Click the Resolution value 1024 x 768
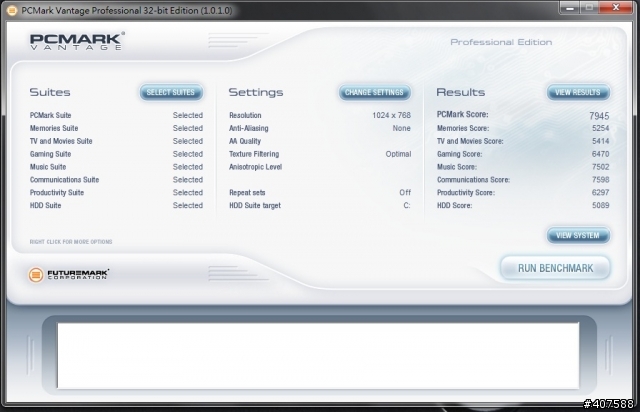The height and width of the screenshot is (412, 640). [x=391, y=115]
